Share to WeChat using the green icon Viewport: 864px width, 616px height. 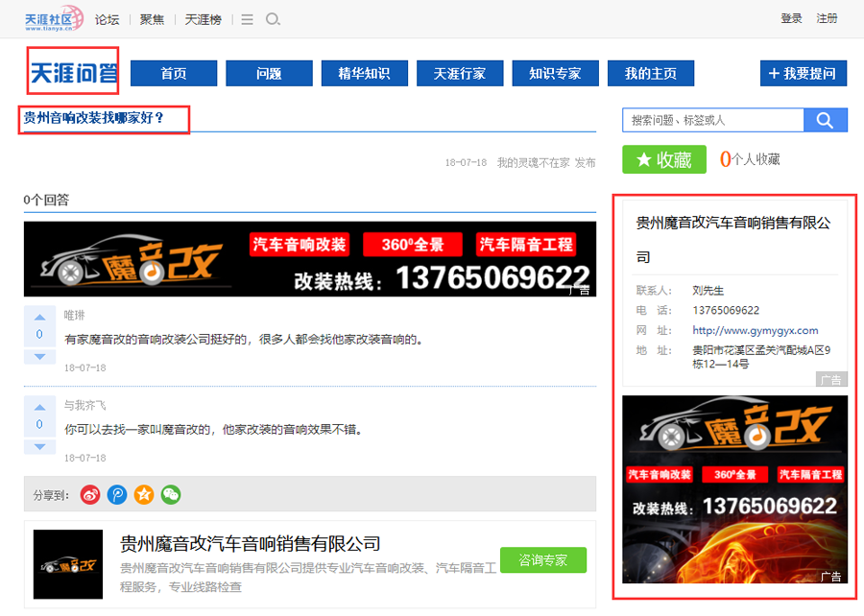click(171, 495)
